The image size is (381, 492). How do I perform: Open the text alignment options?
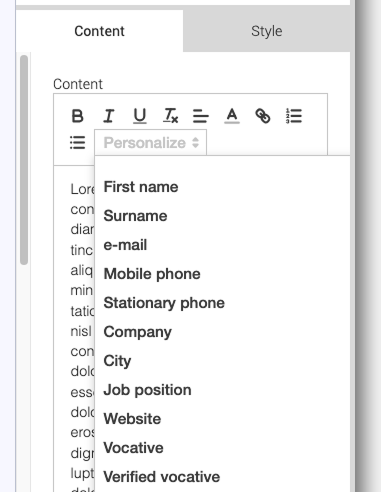201,116
